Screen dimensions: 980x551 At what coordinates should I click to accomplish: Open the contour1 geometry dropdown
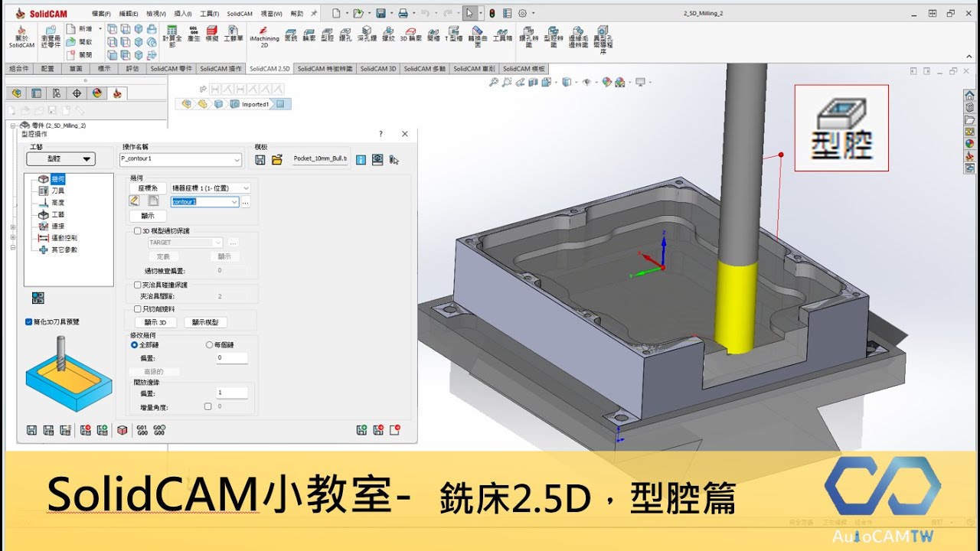coord(235,202)
